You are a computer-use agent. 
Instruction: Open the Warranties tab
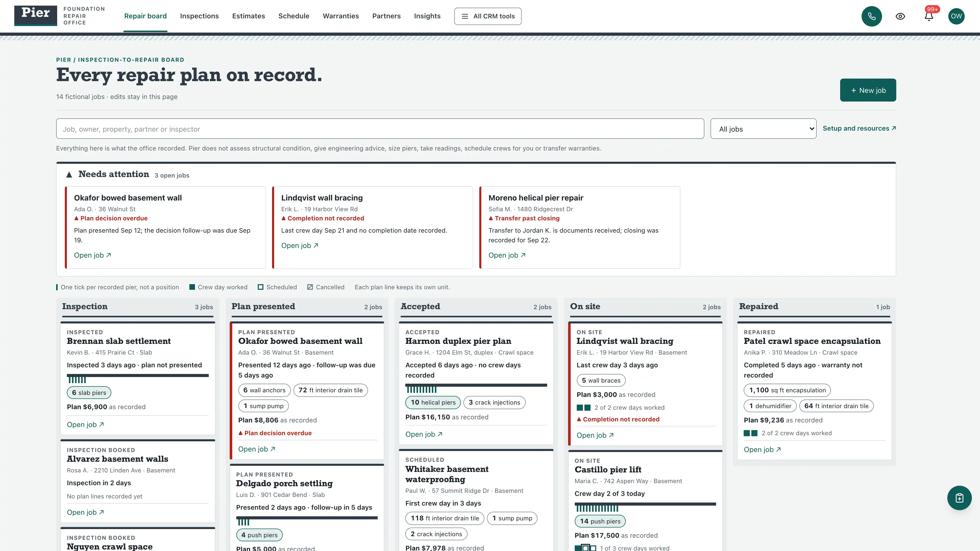click(341, 16)
